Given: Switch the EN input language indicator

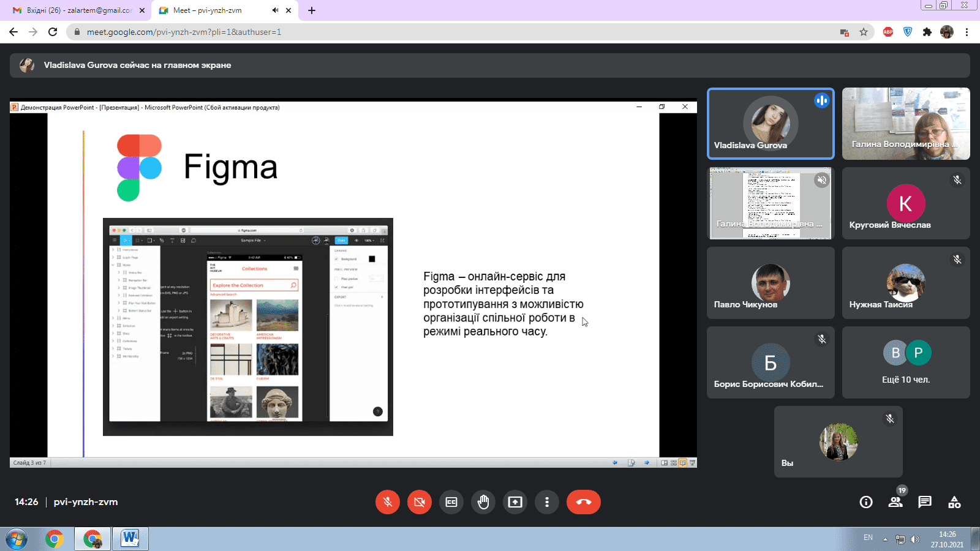Looking at the screenshot, I should (x=868, y=538).
